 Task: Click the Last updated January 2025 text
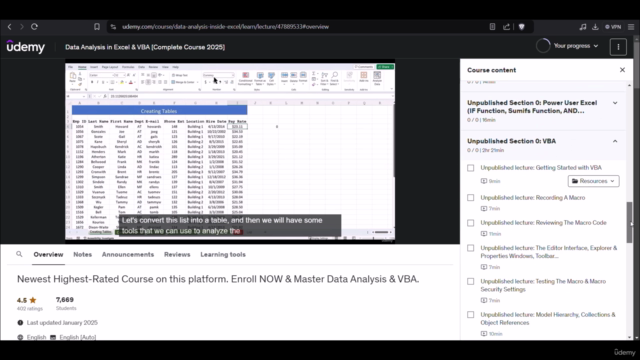[62, 322]
